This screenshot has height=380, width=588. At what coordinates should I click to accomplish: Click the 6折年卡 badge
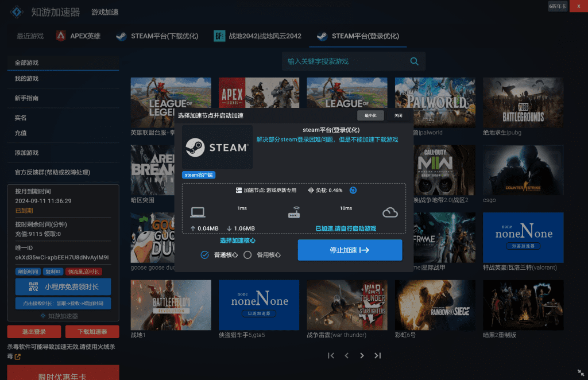click(558, 6)
